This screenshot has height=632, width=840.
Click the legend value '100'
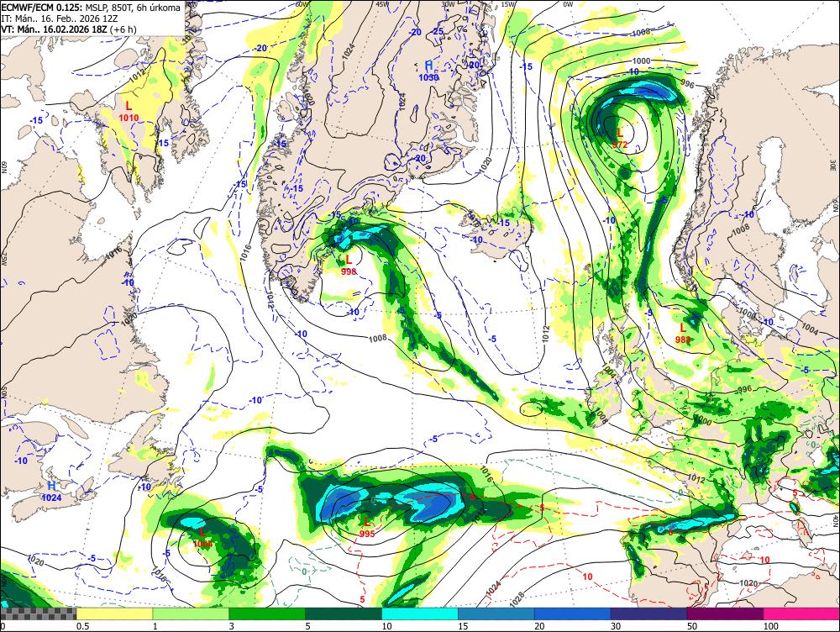[770, 626]
